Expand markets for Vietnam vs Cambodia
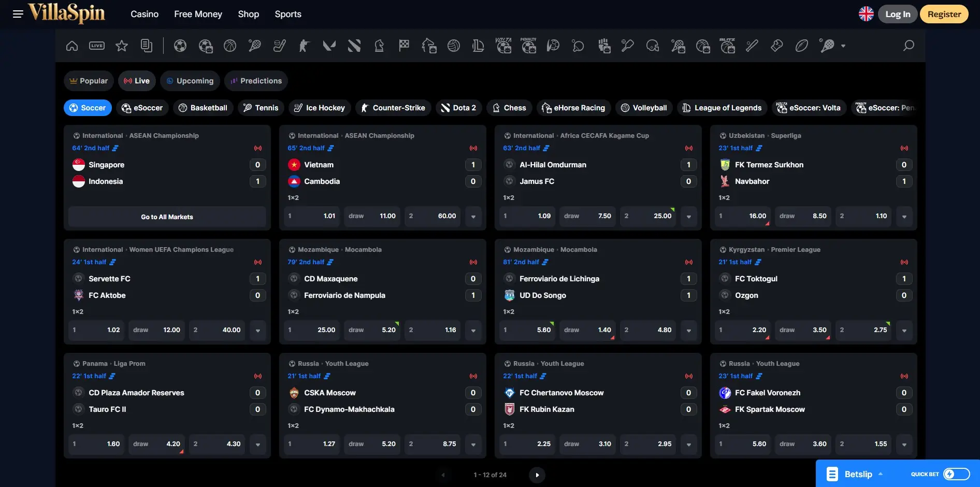This screenshot has width=980, height=487. 473,217
